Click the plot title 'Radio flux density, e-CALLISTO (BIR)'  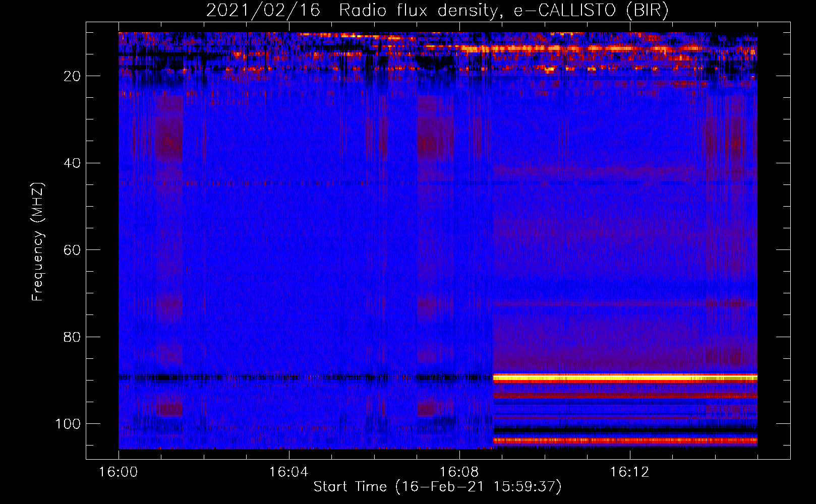coord(503,10)
